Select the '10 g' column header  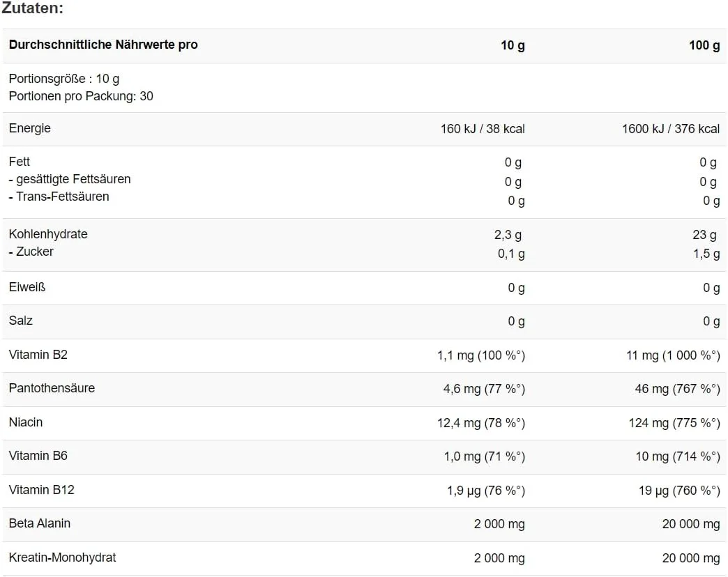(x=513, y=45)
